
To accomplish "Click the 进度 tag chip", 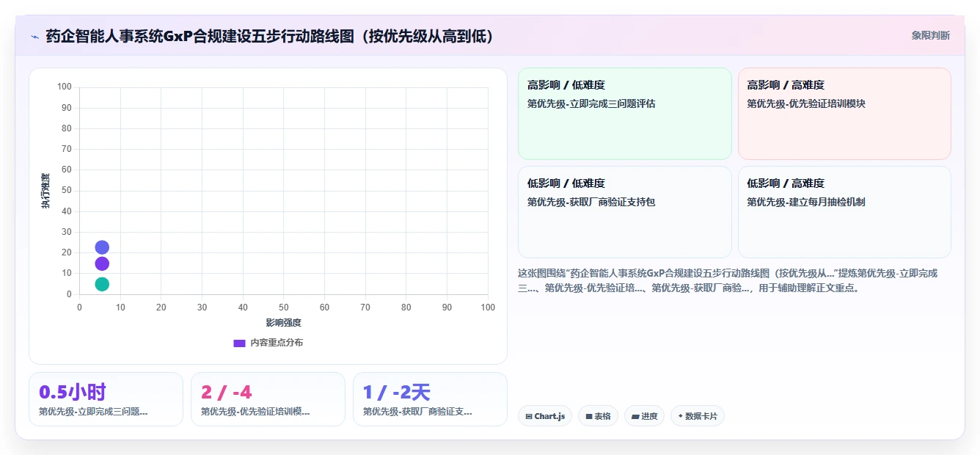I will pos(644,416).
